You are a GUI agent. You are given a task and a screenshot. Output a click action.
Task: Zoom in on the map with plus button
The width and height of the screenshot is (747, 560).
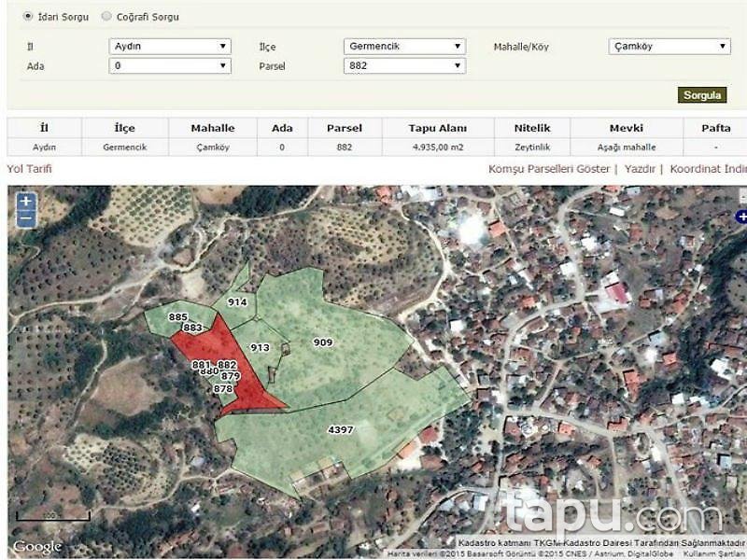coord(26,201)
